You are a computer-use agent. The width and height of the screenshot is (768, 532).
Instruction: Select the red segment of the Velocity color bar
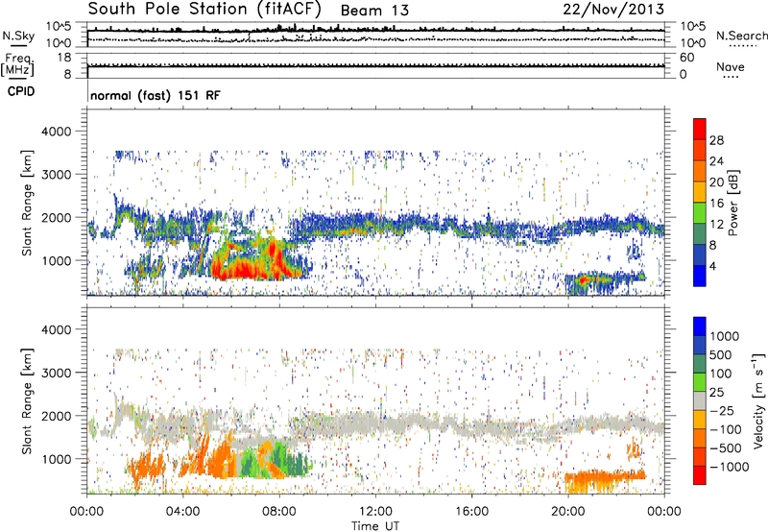pyautogui.click(x=700, y=475)
